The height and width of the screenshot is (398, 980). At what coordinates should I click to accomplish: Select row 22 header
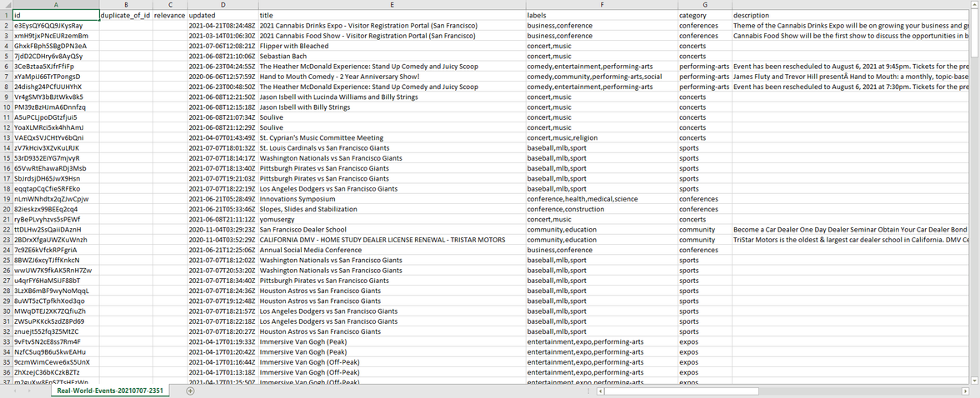tap(6, 229)
